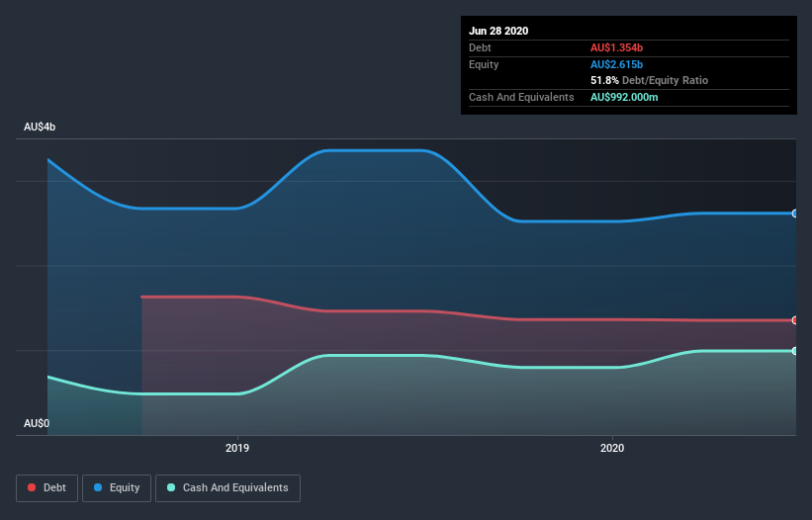Select the Equity endpoint marker on chart
Viewport: 812px width, 520px height.
tap(795, 214)
